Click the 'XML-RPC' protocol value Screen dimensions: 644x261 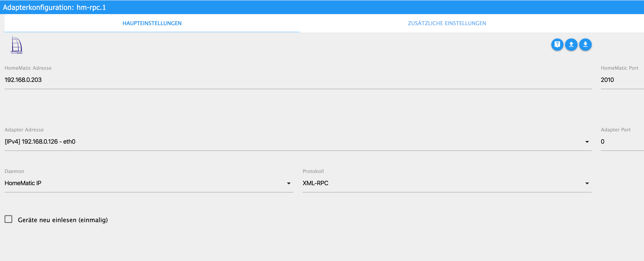(x=315, y=183)
